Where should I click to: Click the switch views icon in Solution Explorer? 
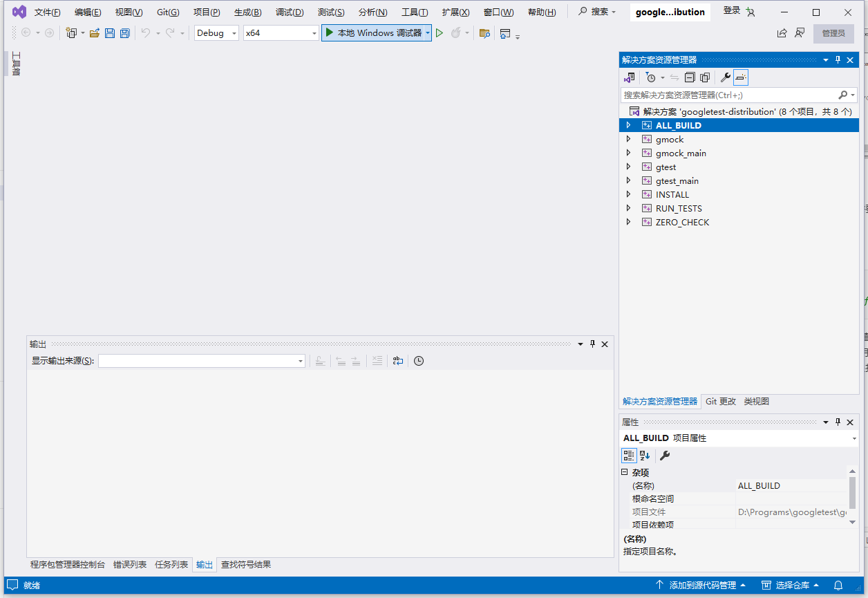(x=630, y=77)
